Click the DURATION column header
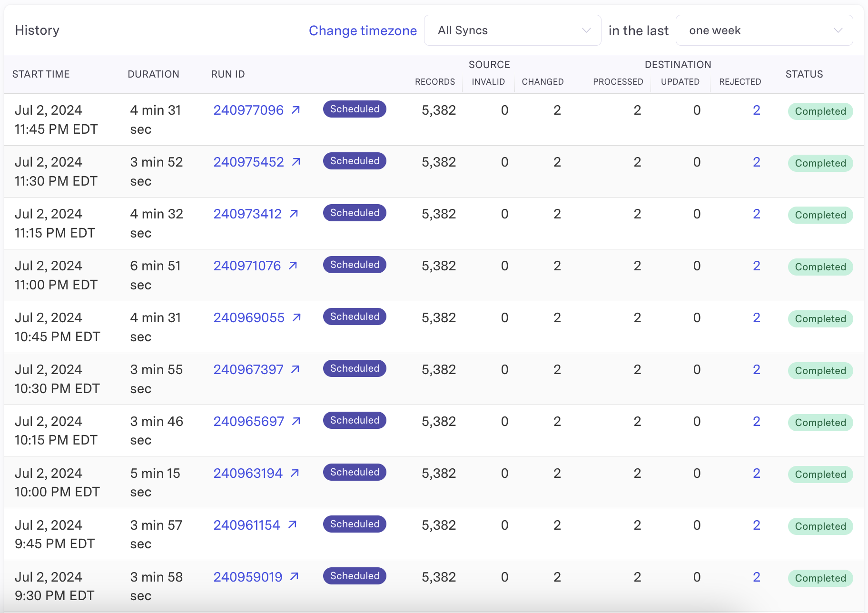The image size is (868, 613). tap(153, 74)
